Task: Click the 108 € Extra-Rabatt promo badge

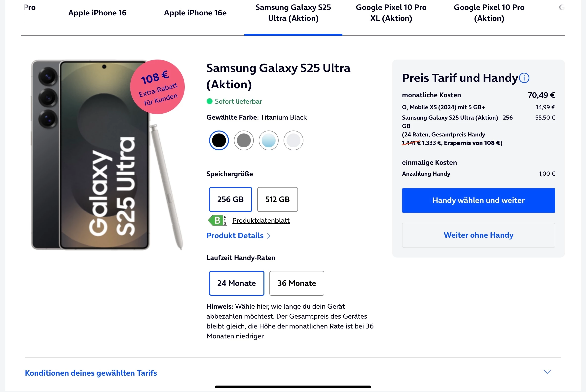Action: tap(157, 87)
